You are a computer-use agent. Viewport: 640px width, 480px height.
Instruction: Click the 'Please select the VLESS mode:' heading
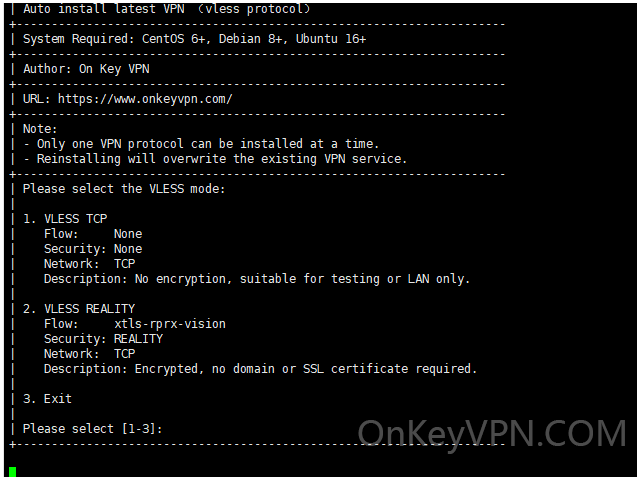(124, 189)
